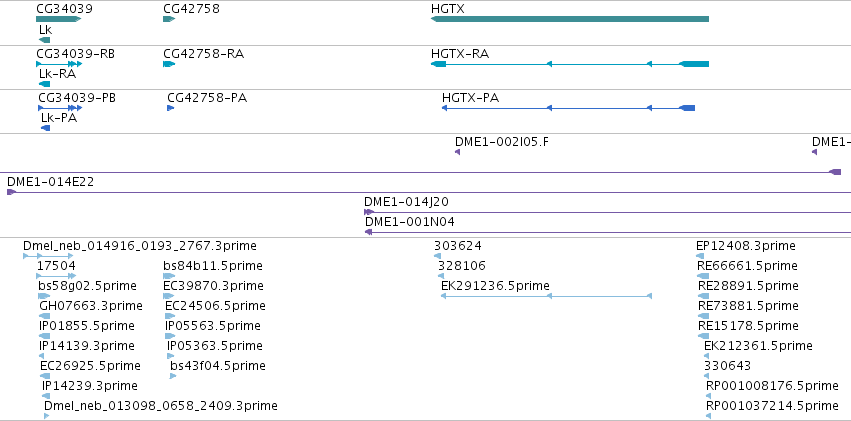
Task: Select the Lk gene feature
Action: pyautogui.click(x=45, y=40)
